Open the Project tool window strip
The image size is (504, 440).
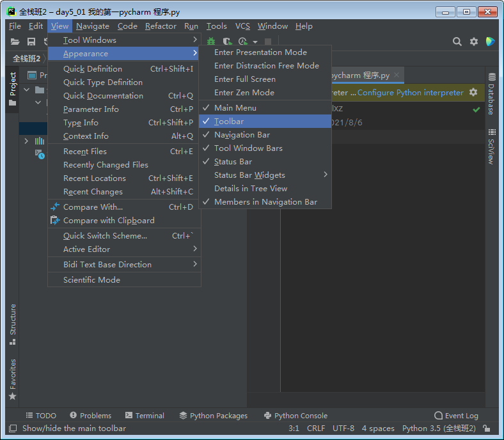(x=13, y=89)
